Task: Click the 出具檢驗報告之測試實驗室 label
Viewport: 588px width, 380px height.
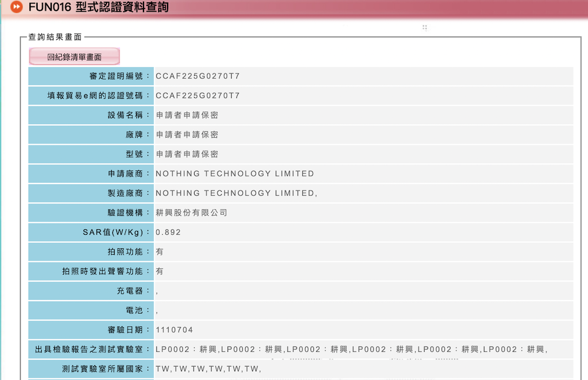Action: click(x=92, y=349)
